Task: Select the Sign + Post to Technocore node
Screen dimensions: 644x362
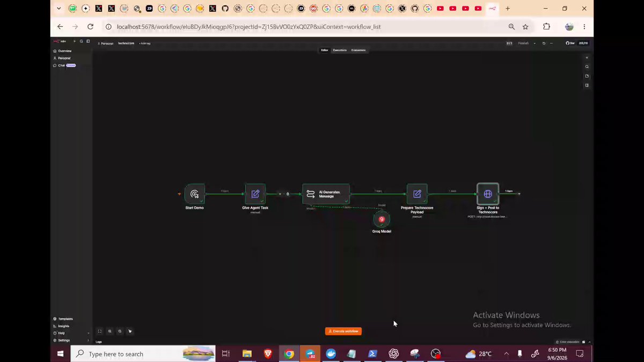Action: (x=488, y=194)
